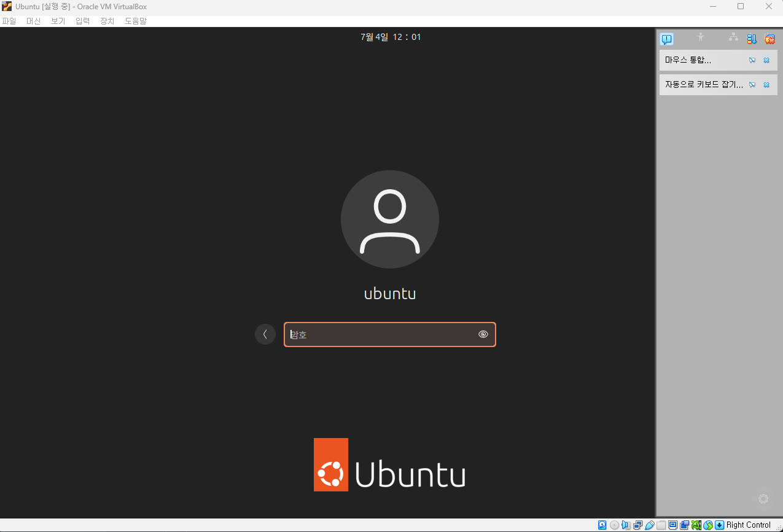Go back with the left chevron button
This screenshot has width=783, height=532.
tap(265, 334)
